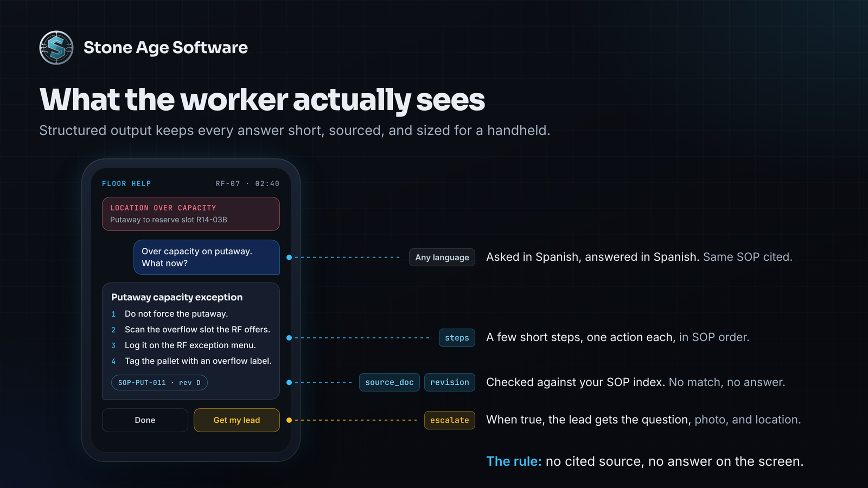Click the 'steps' field tag
868x488 pixels.
point(457,338)
